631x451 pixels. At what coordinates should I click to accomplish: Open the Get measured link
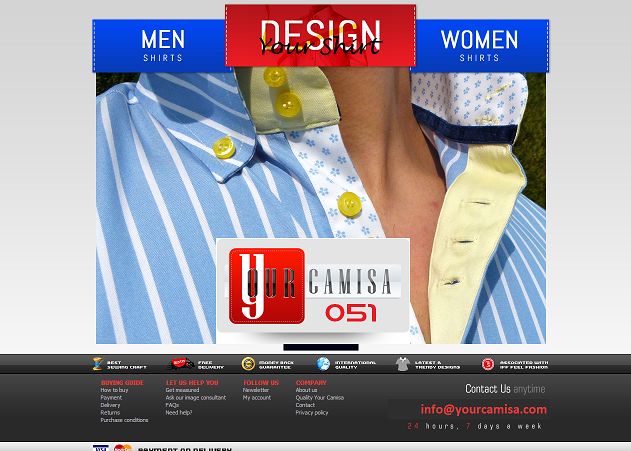click(x=182, y=390)
